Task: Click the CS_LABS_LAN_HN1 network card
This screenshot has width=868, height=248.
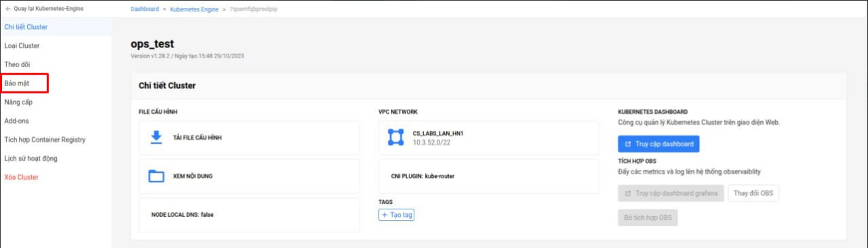Action: (x=488, y=138)
